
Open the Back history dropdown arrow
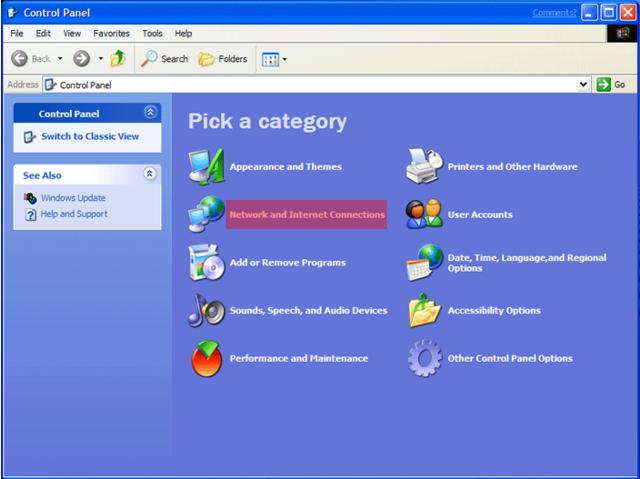(60, 59)
